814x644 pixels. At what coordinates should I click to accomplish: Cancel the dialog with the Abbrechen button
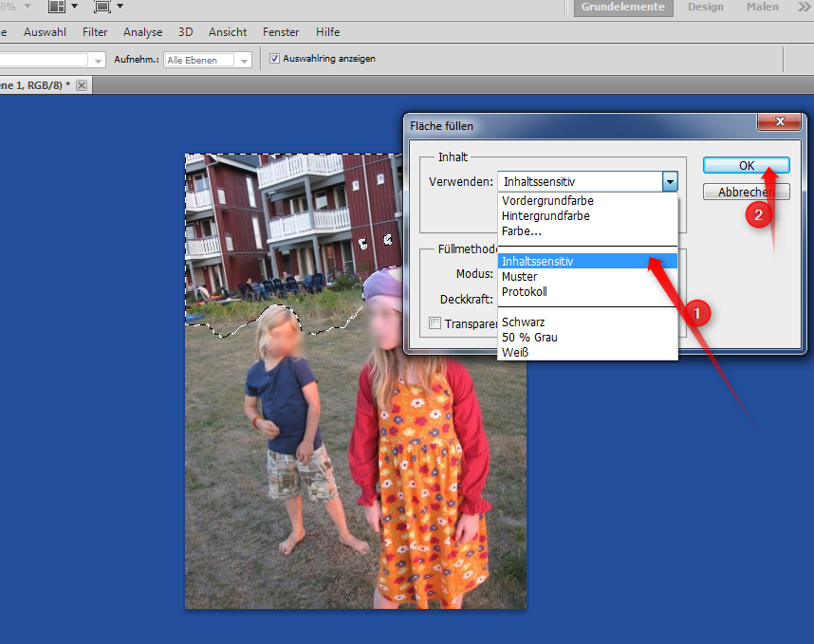click(x=746, y=192)
